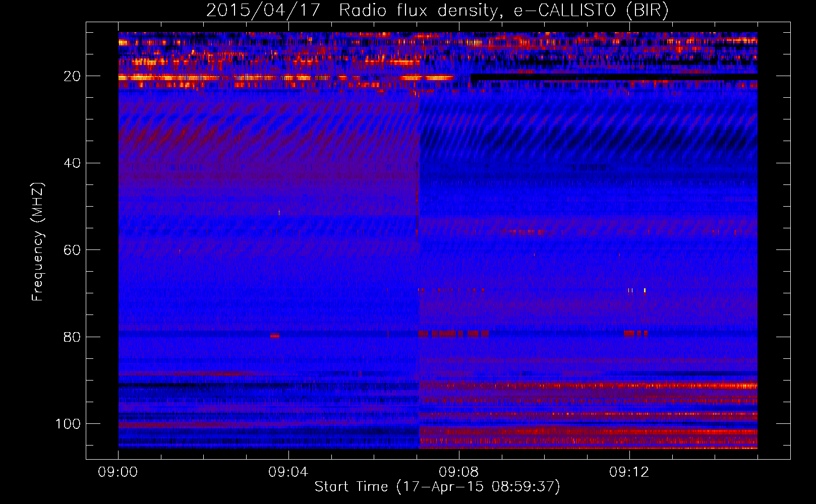Image resolution: width=816 pixels, height=504 pixels.
Task: Click the '20' frequency tick label
Action: point(72,77)
